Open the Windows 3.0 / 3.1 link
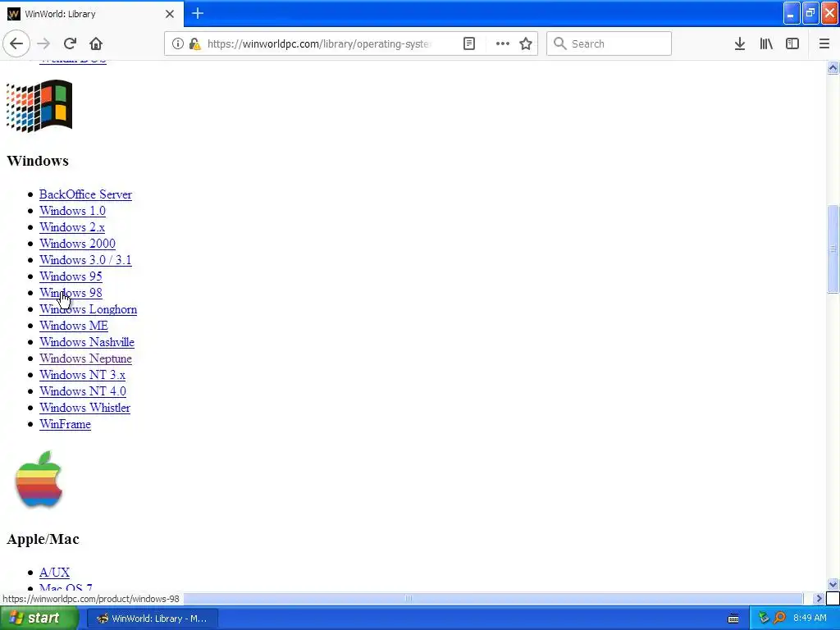Viewport: 840px width, 630px height. pos(85,260)
